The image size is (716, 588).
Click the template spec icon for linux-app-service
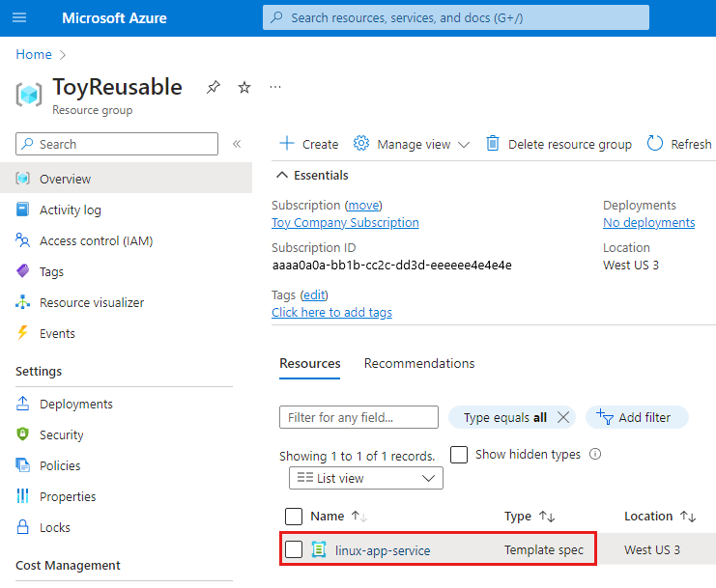pos(319,549)
